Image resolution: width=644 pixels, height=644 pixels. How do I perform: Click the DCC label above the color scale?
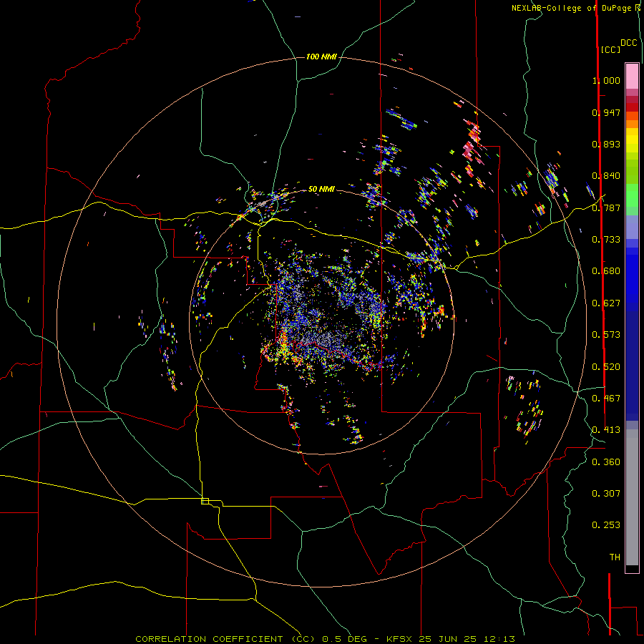628,43
